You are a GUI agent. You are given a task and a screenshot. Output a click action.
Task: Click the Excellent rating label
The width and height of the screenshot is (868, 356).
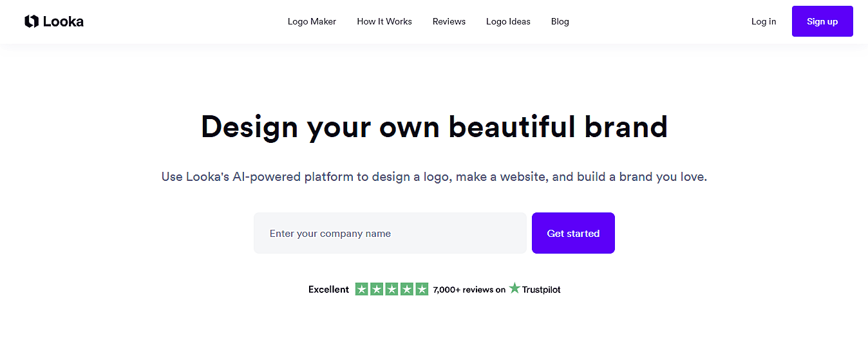pyautogui.click(x=328, y=290)
